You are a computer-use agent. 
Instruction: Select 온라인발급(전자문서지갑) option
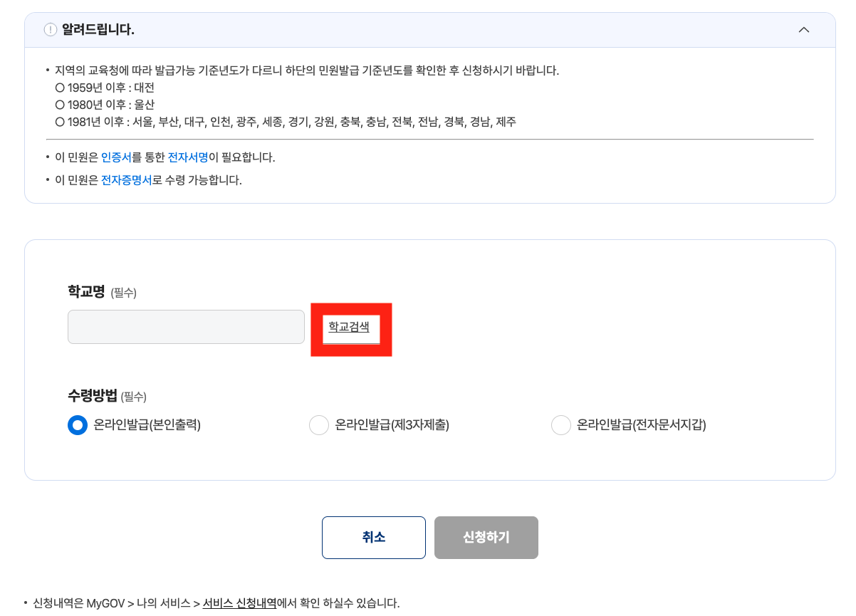click(560, 425)
